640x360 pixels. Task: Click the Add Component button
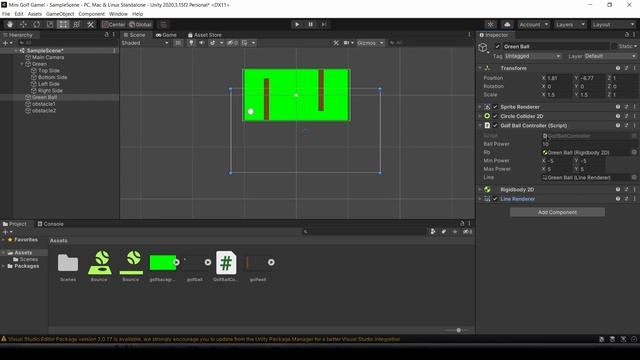(557, 212)
